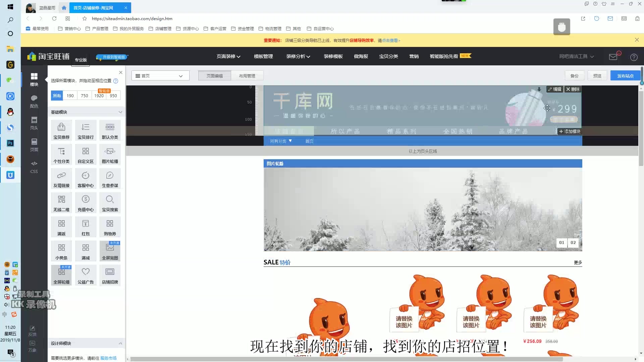Filter modules by 所有 width
This screenshot has width=644, height=362.
click(x=57, y=96)
